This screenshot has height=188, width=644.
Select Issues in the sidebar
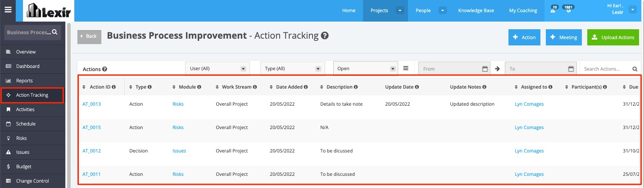pyautogui.click(x=33, y=152)
